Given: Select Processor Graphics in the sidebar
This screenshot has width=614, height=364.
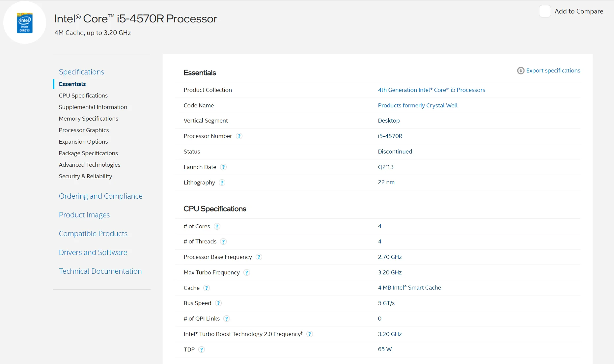Looking at the screenshot, I should (84, 130).
